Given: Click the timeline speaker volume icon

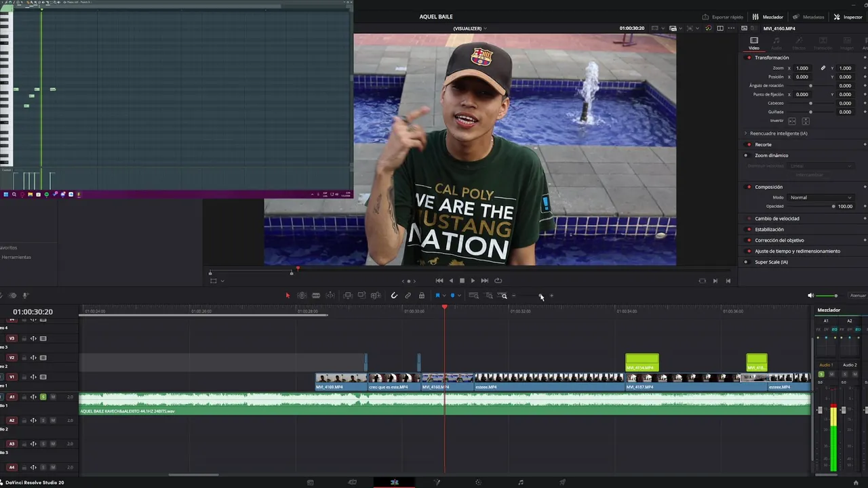Looking at the screenshot, I should tap(810, 296).
